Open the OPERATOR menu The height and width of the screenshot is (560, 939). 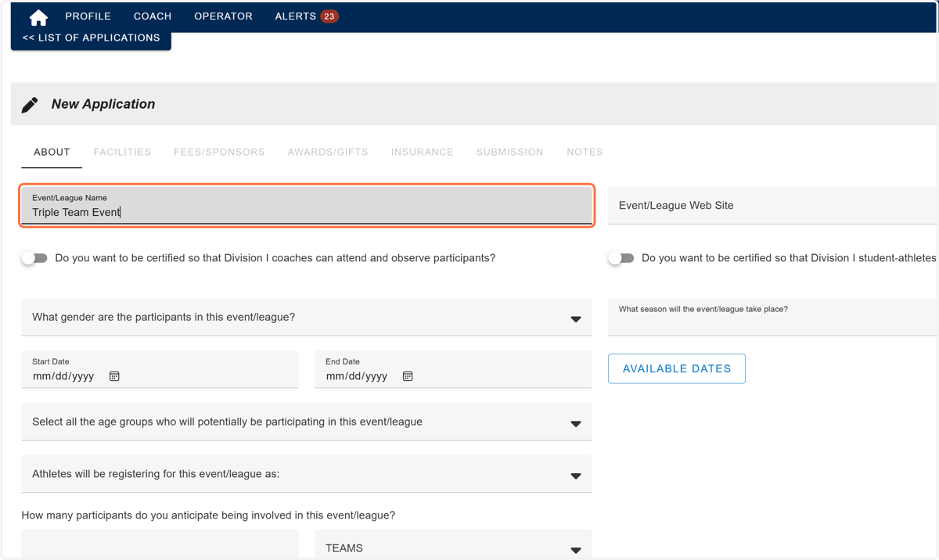(224, 16)
